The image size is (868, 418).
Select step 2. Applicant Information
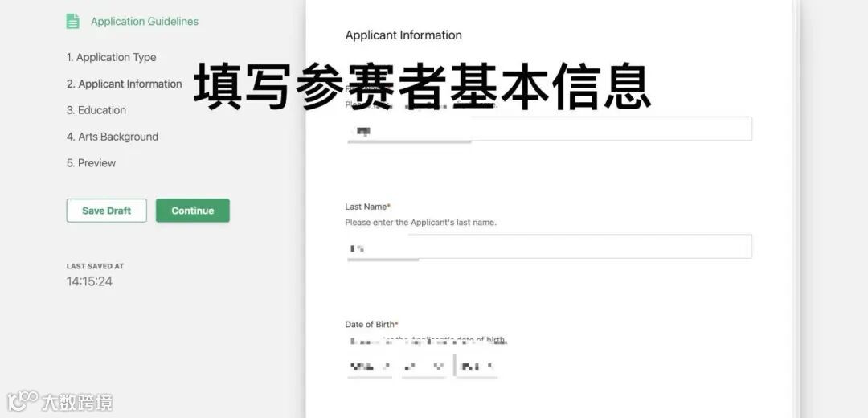click(125, 84)
